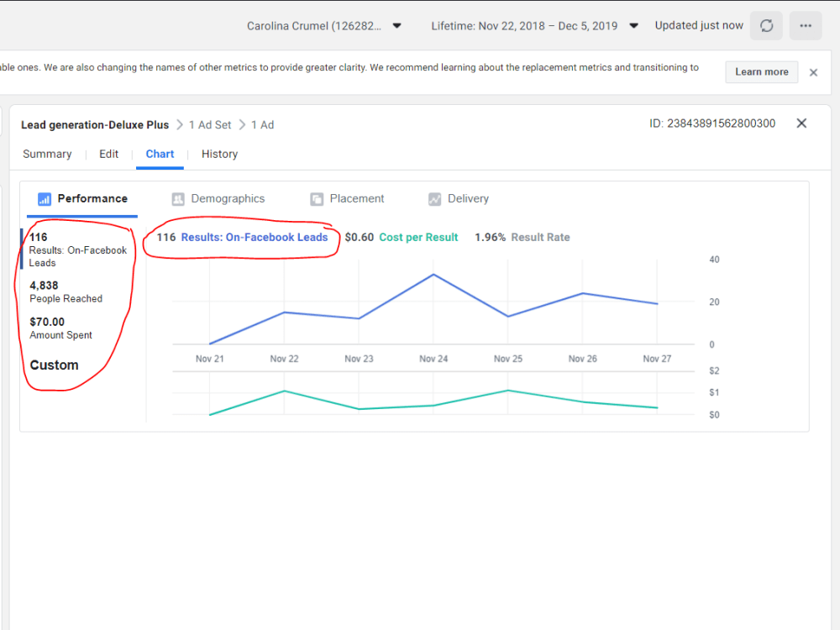Viewport: 840px width, 630px height.
Task: Open the Carolina Crumel account dropdown
Action: tap(324, 26)
